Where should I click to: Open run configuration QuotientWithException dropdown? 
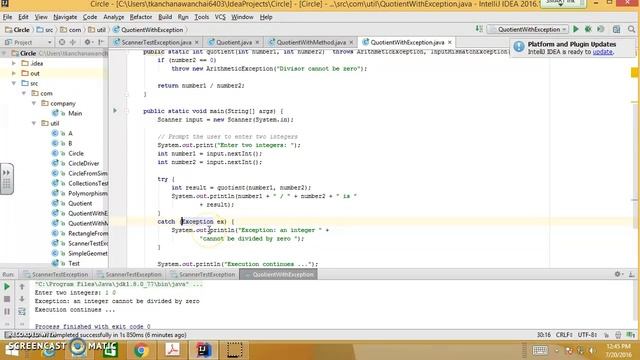point(528,29)
